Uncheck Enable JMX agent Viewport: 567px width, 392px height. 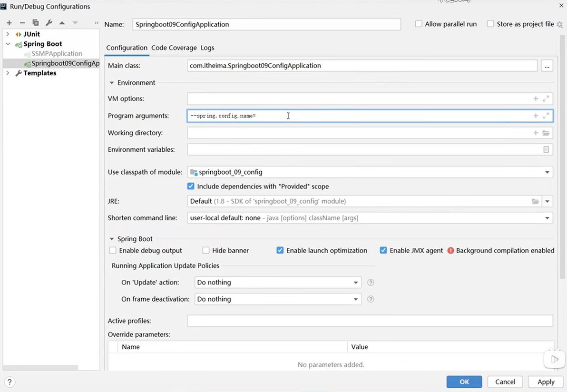pos(383,250)
